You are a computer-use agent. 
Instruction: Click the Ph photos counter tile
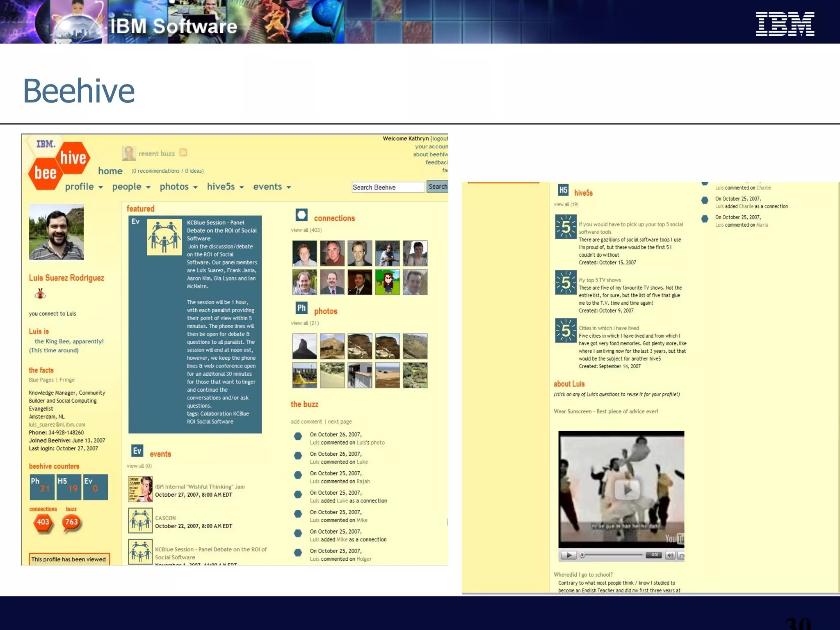coord(42,487)
